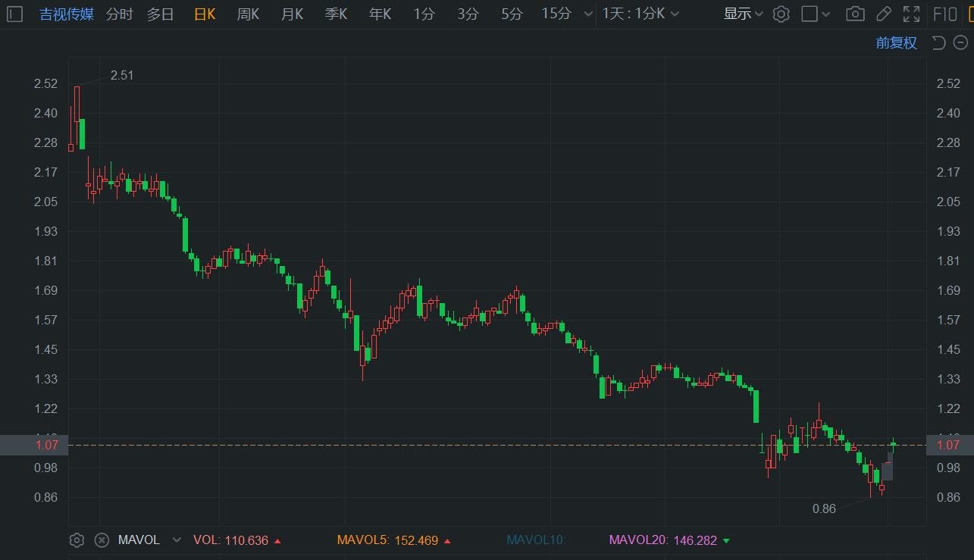Switch to the 5分 minute chart

(512, 14)
